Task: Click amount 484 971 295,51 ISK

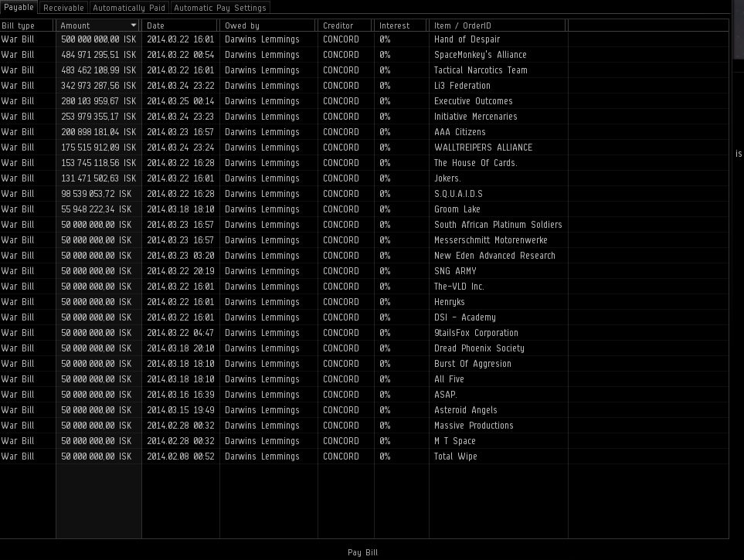Action: [x=99, y=55]
